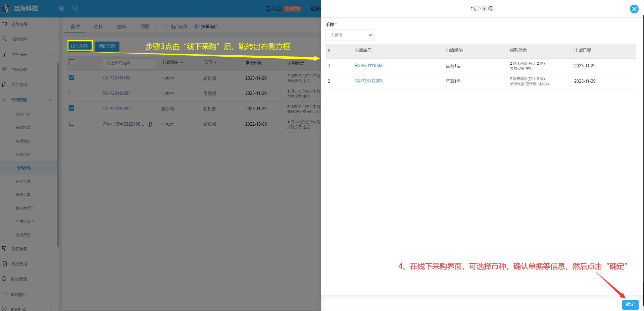644x311 pixels.
Task: Uncheck the PA-P23111502 row checkbox
Action: [71, 77]
